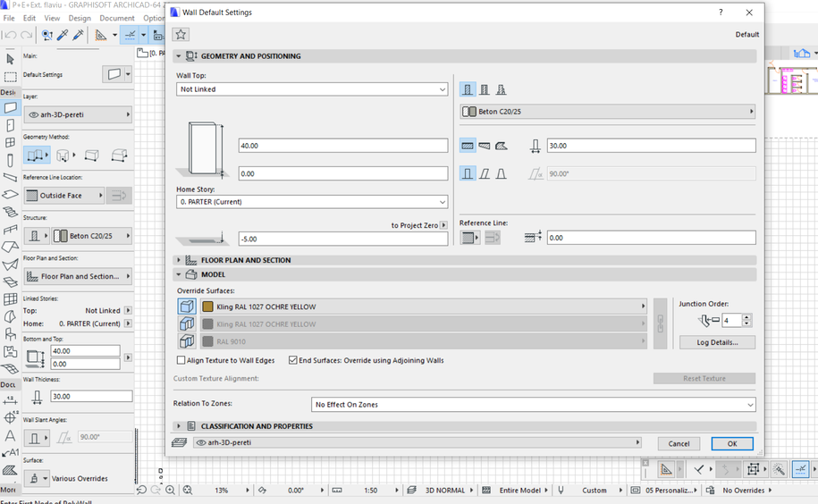Open the File menu
The height and width of the screenshot is (504, 818).
coord(9,18)
